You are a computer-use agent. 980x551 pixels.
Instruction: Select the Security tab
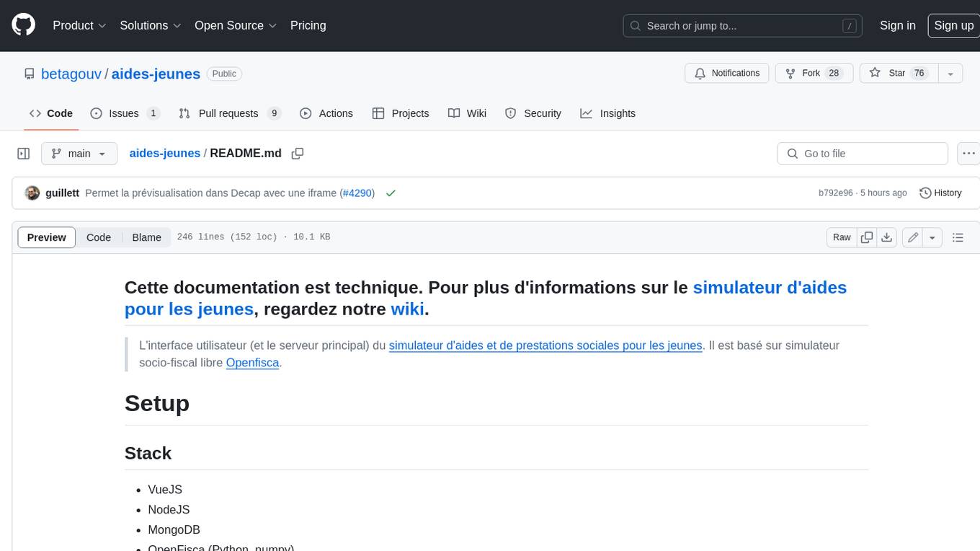pyautogui.click(x=533, y=113)
